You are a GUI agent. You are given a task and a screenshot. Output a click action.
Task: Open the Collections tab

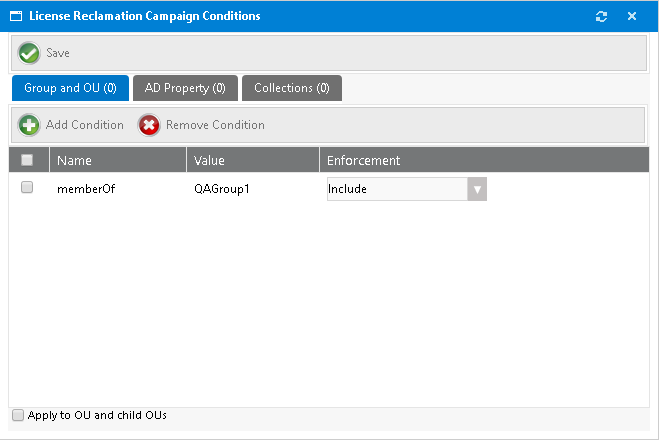tap(291, 88)
